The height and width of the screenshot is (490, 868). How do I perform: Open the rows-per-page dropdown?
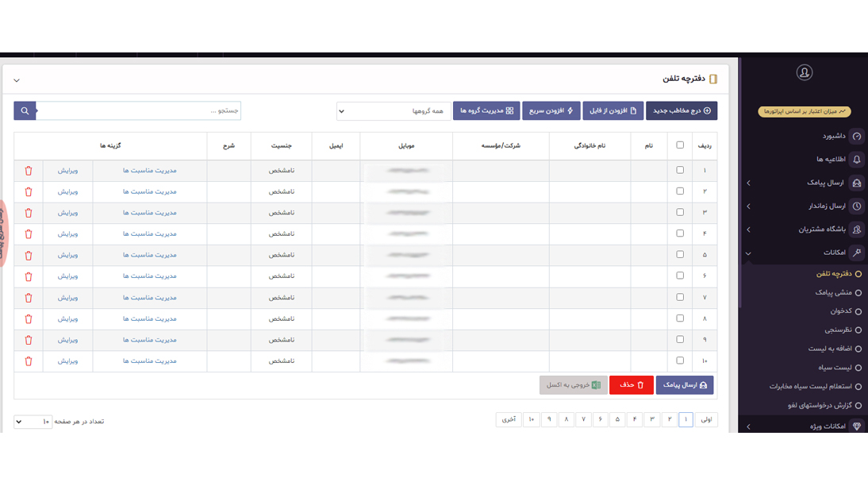(x=33, y=422)
